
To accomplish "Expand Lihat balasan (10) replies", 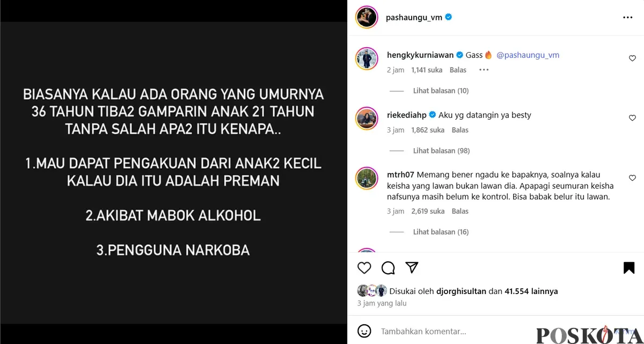I will tap(441, 91).
